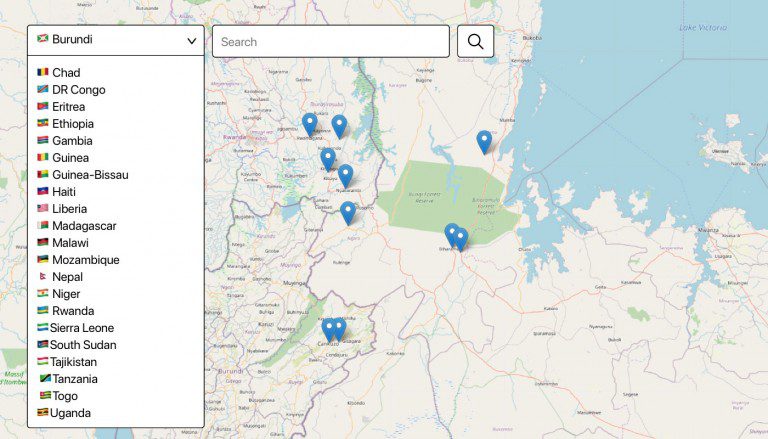Image resolution: width=768 pixels, height=439 pixels.
Task: Open the Burundi country dropdown
Action: point(116,40)
